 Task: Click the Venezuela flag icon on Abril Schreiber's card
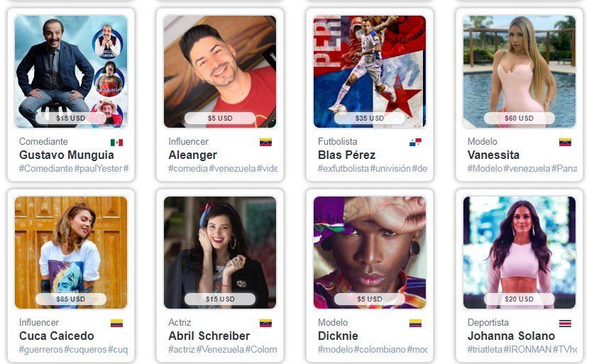265,323
